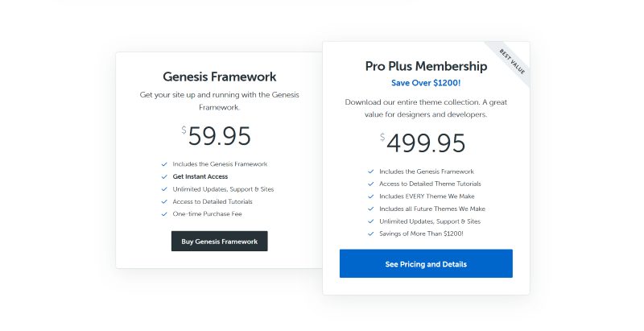Click checkmark next to Savings of More Than $1200
This screenshot has height=331, width=644.
371,234
